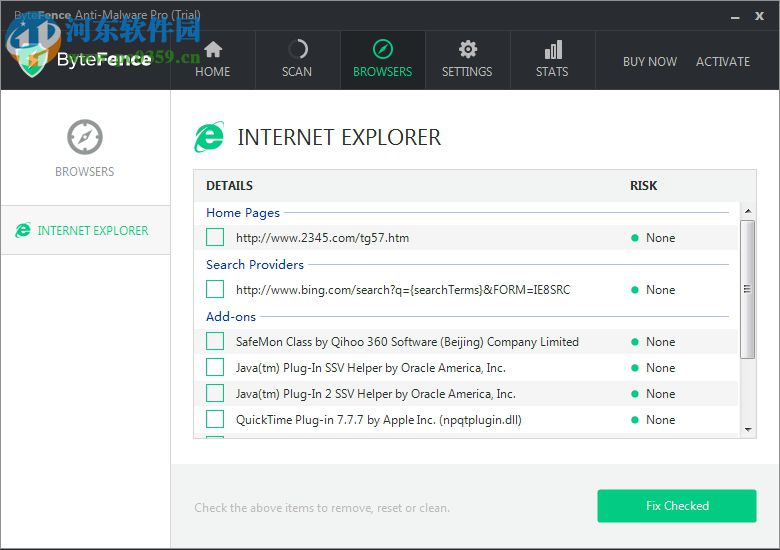Screen dimensions: 780x550
Task: Click the http://www.2345.com/tg57.htm entry text
Action: [322, 238]
